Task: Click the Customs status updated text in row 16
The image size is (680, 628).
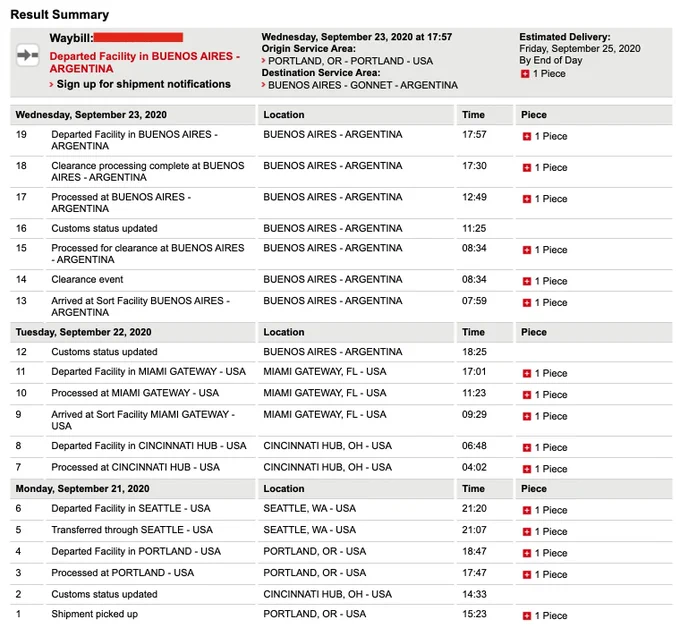Action: 104,229
